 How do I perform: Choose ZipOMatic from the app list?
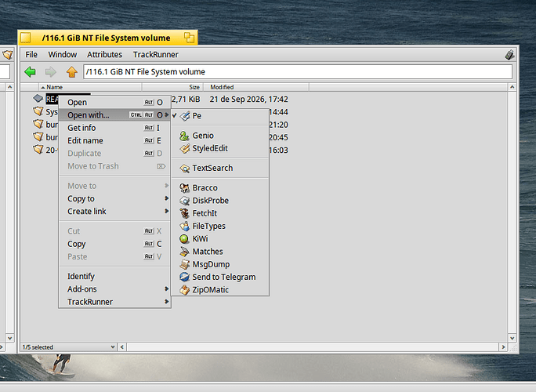coord(220,290)
